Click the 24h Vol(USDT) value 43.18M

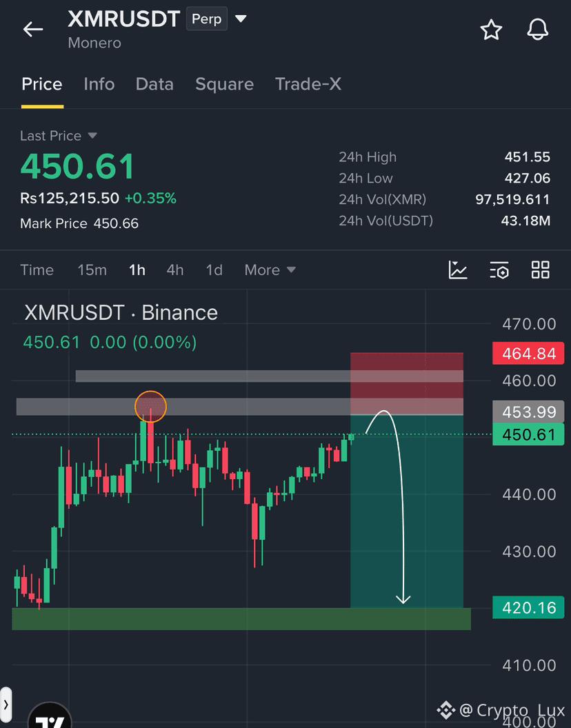click(525, 221)
